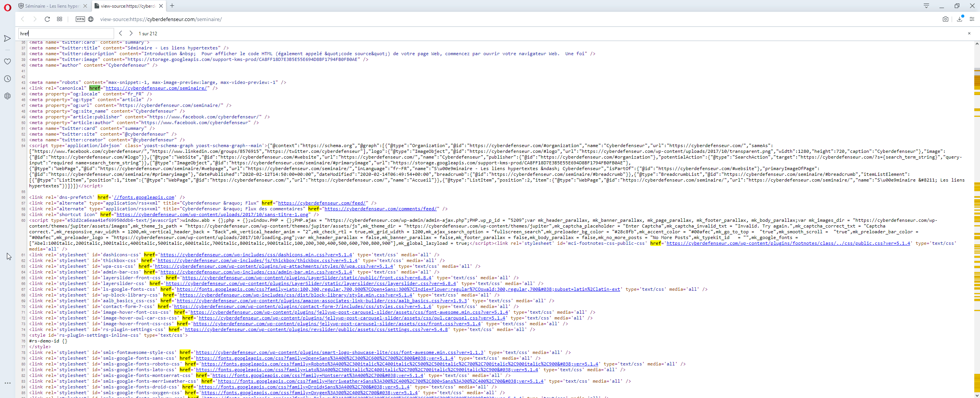Open the Montserrat Google Fonts css link
Screen dimensions: 980x398
point(318,375)
